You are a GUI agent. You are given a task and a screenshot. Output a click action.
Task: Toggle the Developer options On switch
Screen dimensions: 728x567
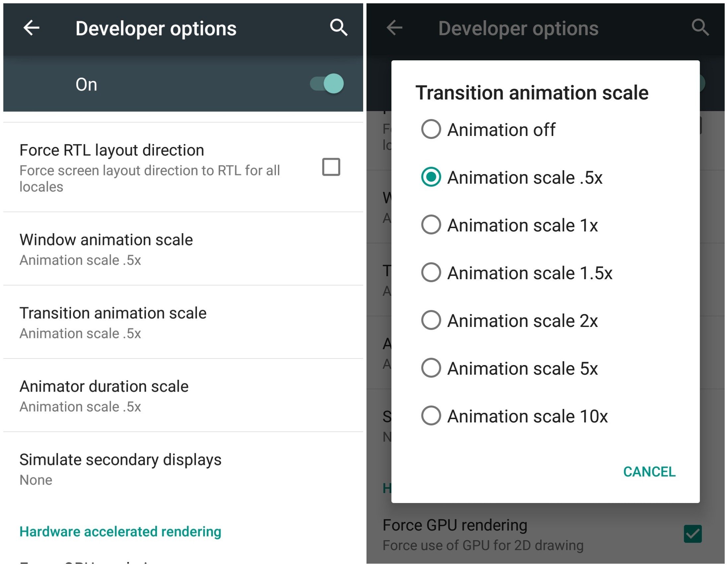point(327,83)
